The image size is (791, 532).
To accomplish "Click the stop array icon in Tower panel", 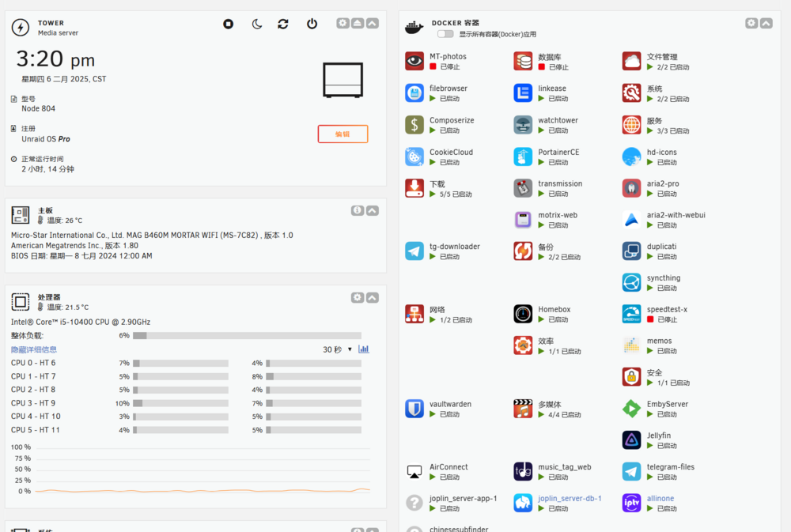I will [228, 24].
